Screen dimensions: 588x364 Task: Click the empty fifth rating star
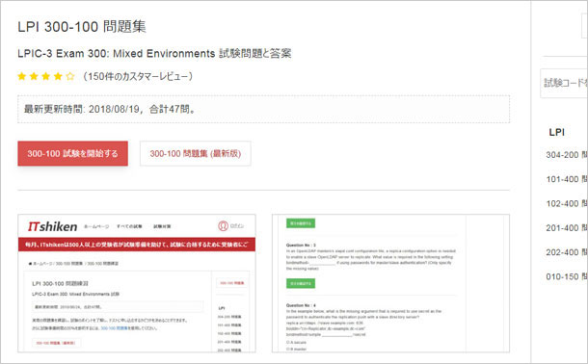pos(70,76)
